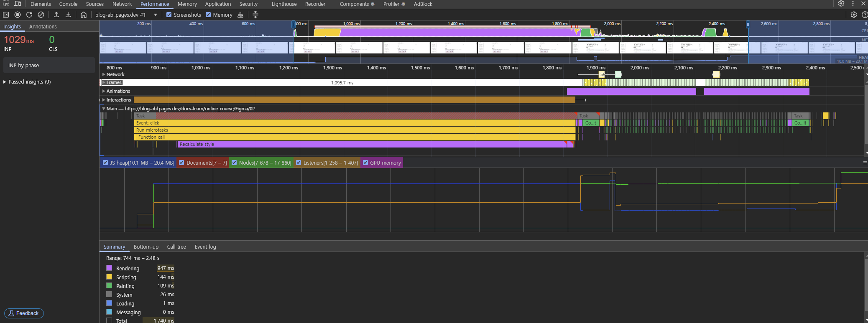Expand the INP by phase insight
The width and height of the screenshot is (868, 323).
[49, 66]
